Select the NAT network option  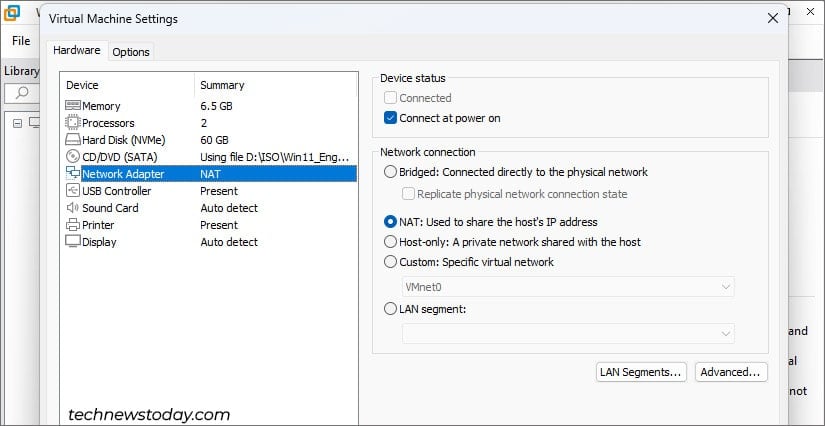click(390, 222)
